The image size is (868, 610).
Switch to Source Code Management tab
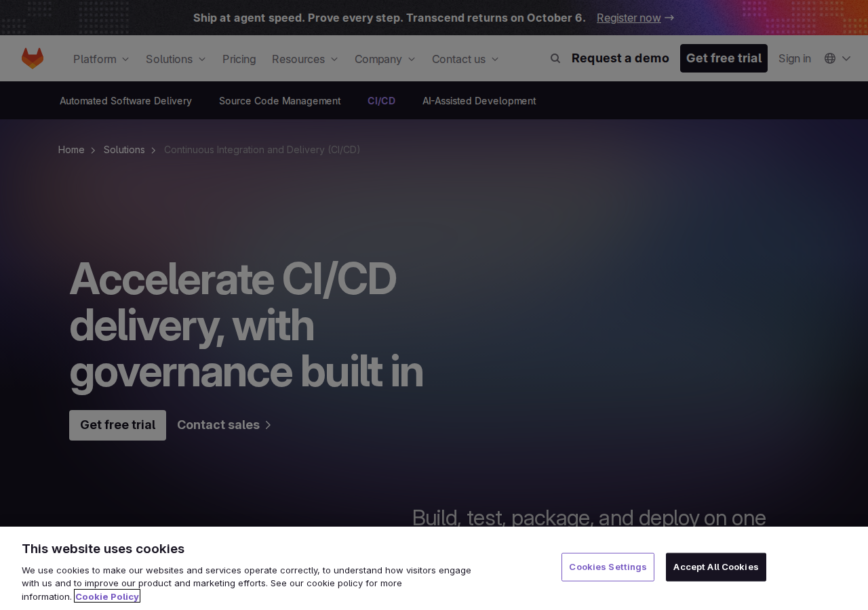point(280,101)
